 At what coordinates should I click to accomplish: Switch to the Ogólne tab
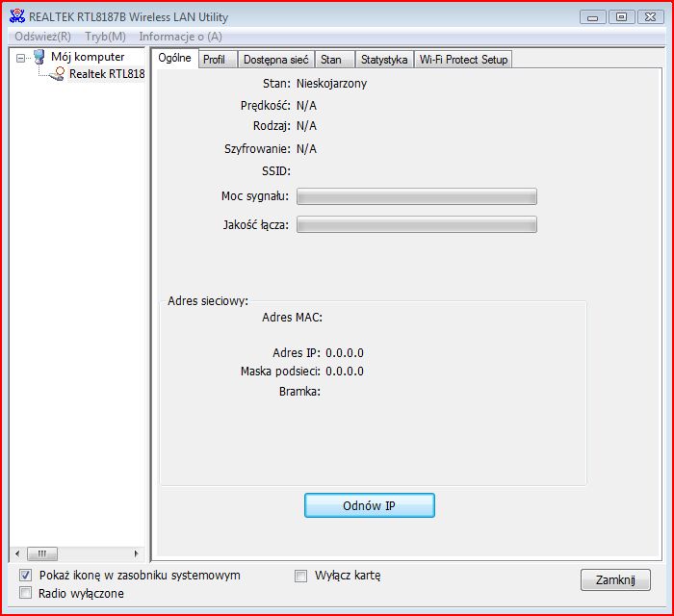click(x=174, y=58)
